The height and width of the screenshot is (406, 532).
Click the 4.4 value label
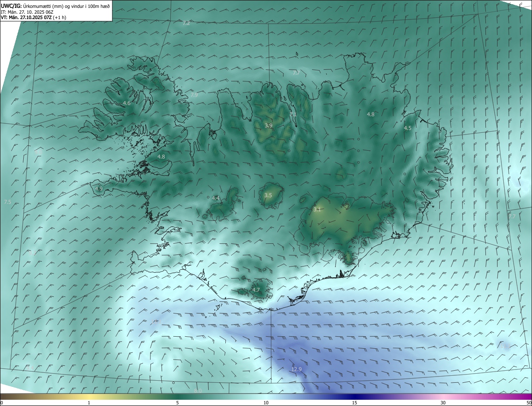[x=216, y=198]
